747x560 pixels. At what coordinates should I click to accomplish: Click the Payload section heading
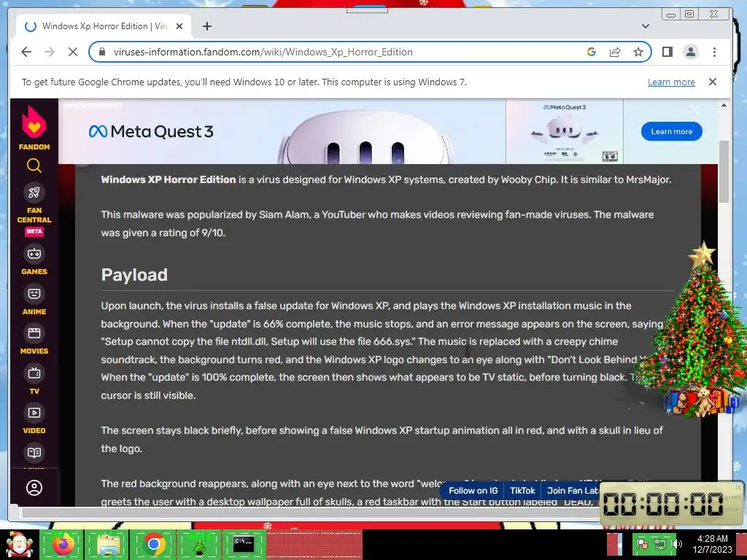(134, 275)
